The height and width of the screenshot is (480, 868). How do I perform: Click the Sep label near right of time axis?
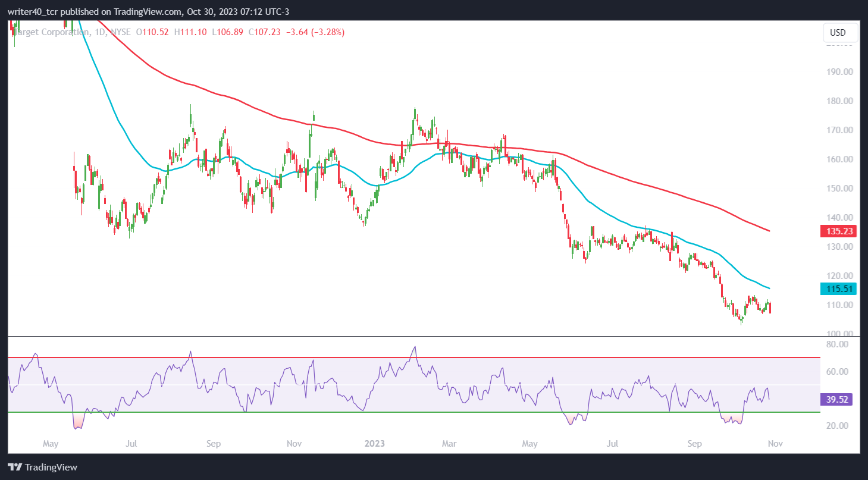695,444
